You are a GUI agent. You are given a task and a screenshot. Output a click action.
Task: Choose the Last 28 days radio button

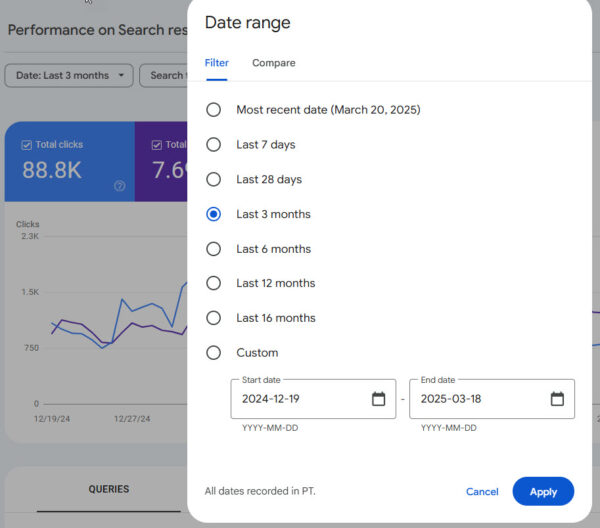click(214, 179)
